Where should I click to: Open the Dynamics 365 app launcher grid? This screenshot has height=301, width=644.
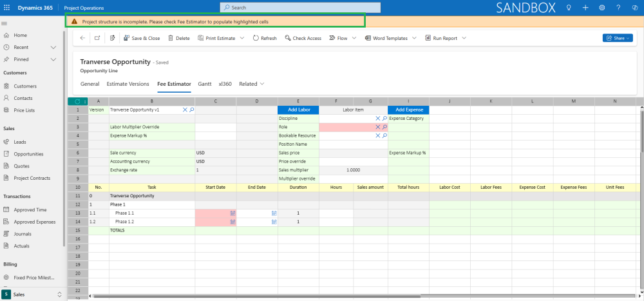pos(6,7)
